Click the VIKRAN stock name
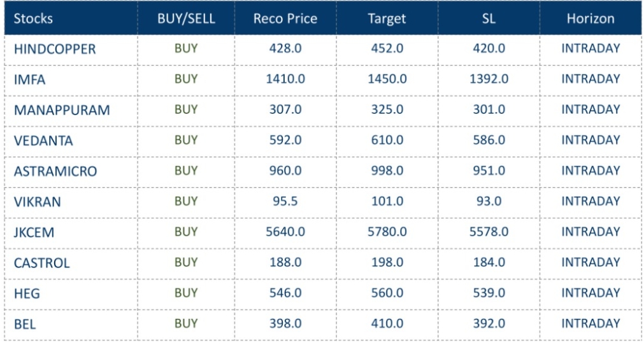Viewport: 644px width, 345px height. pos(38,202)
